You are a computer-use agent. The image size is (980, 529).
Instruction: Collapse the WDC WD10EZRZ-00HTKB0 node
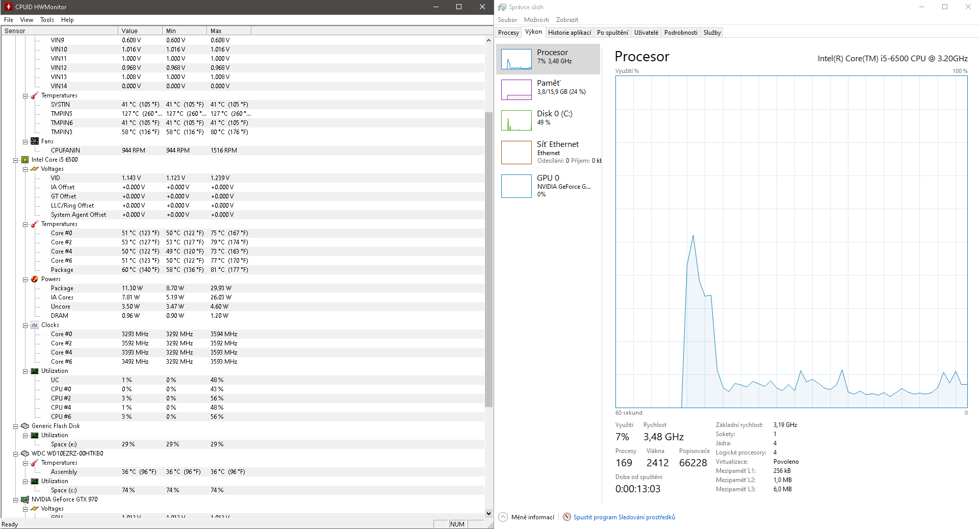tap(15, 454)
